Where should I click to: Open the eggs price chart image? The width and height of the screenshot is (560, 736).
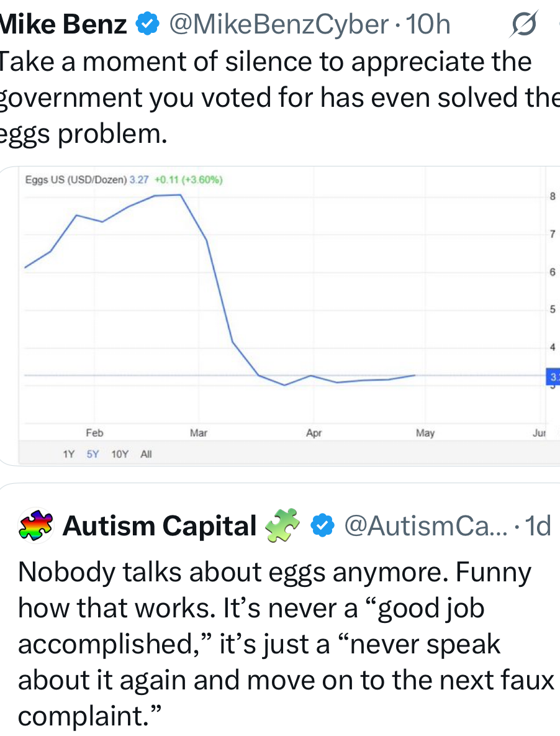[x=286, y=311]
